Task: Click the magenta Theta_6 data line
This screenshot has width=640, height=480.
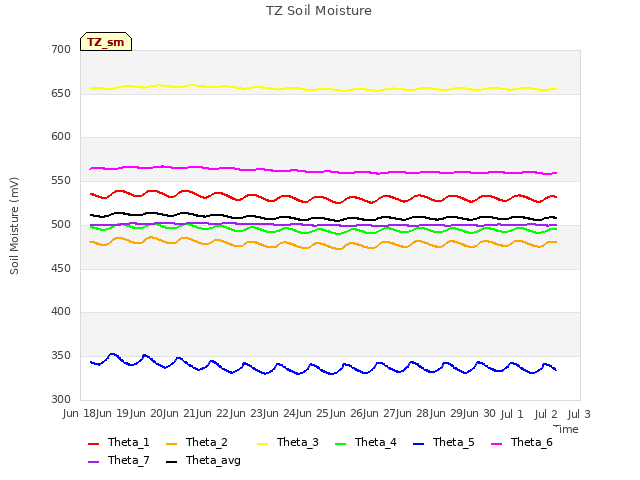Action: tap(322, 171)
